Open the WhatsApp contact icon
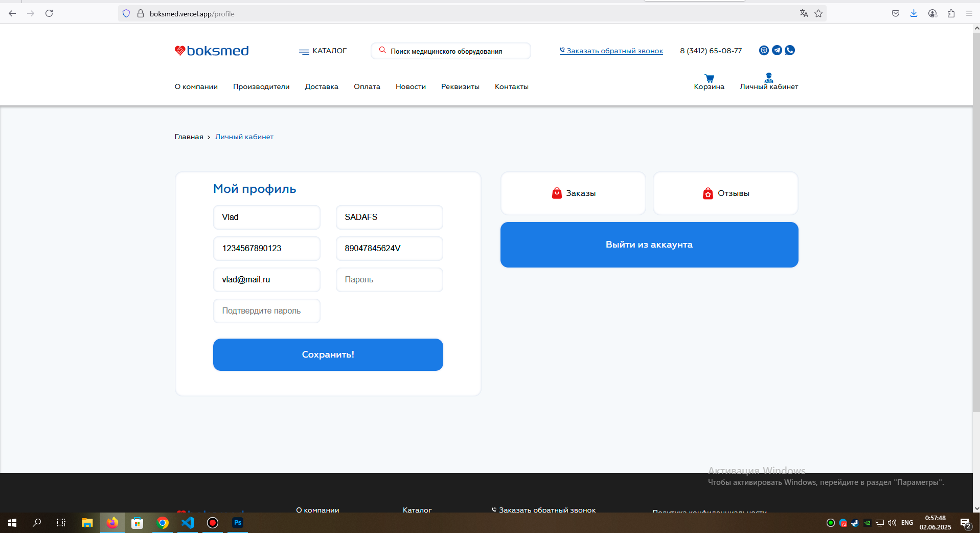Image resolution: width=980 pixels, height=533 pixels. tap(790, 50)
